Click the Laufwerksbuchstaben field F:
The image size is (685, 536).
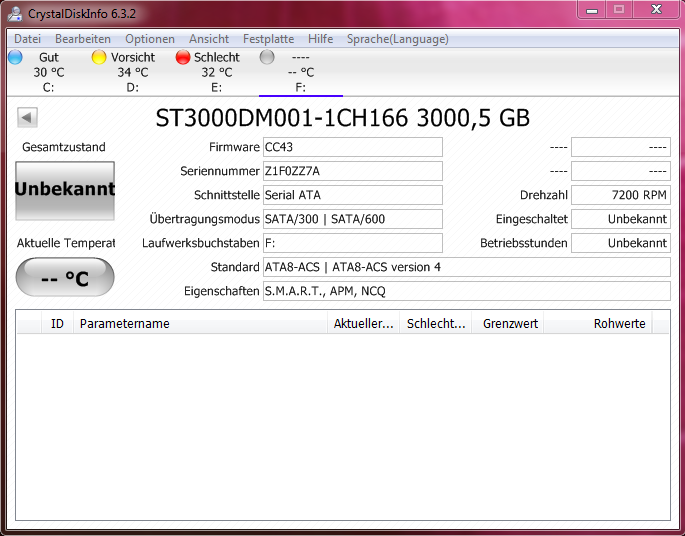pos(353,243)
